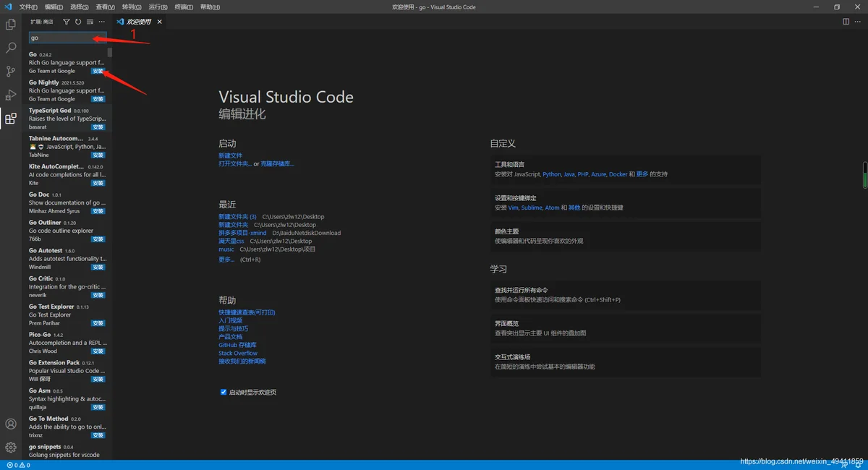
Task: Open recent folder 拼多多项目-xmind
Action: [x=242, y=233]
